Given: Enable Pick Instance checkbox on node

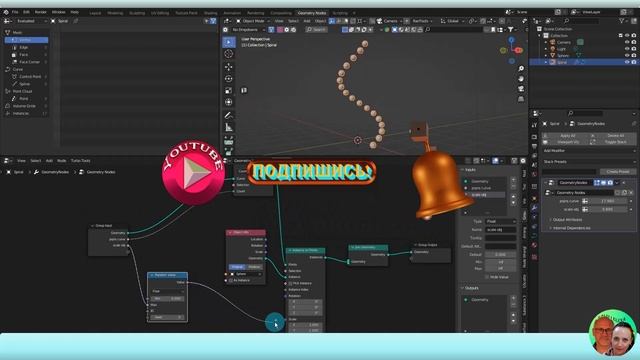Looking at the screenshot, I should coord(290,283).
